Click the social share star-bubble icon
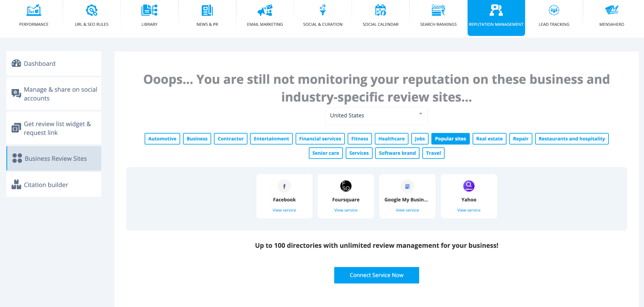 [16, 94]
